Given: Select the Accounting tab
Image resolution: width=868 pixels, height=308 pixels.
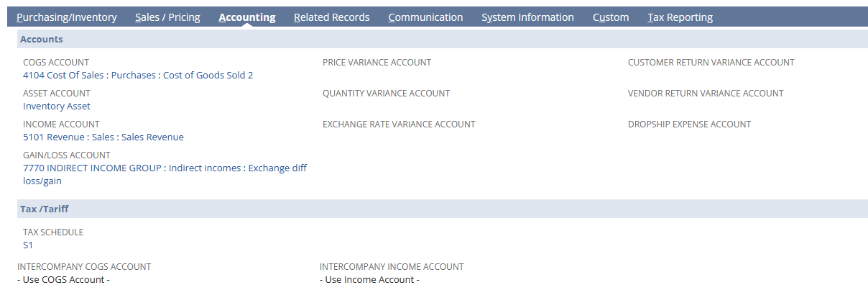Looking at the screenshot, I should [246, 17].
